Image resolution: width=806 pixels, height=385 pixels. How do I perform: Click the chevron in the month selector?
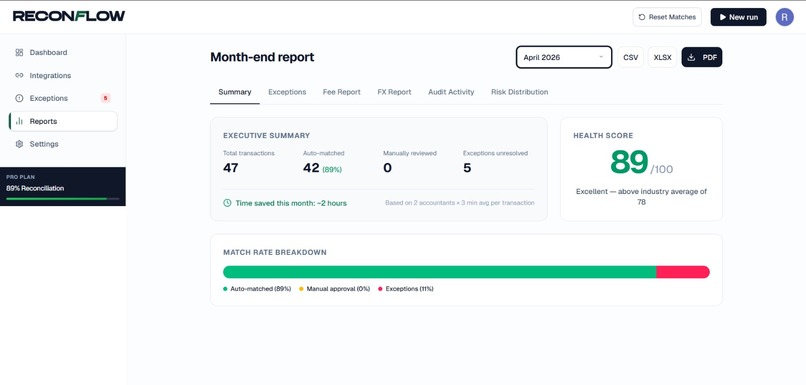601,57
